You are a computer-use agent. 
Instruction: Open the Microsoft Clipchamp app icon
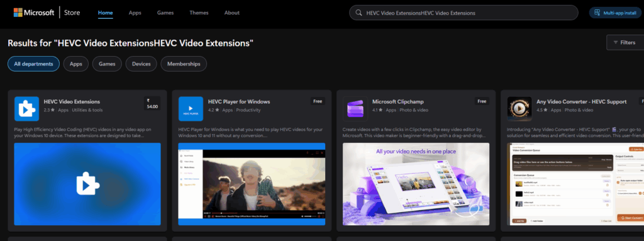(355, 109)
